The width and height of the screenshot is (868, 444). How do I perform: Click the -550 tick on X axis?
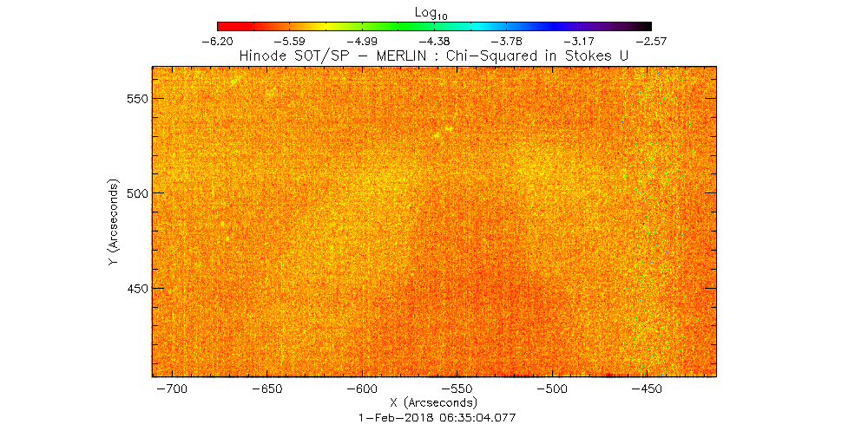pos(458,389)
